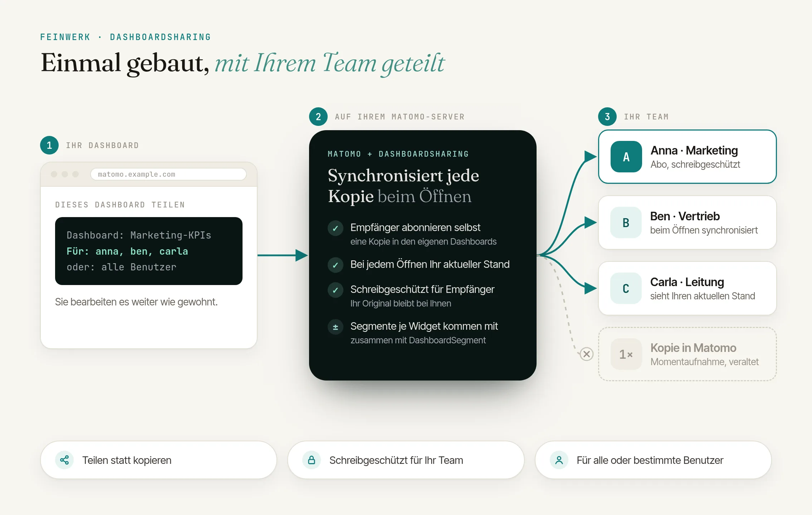Click Sie bearbeiten es weiter wie gewohnt
812x515 pixels.
pos(136,302)
